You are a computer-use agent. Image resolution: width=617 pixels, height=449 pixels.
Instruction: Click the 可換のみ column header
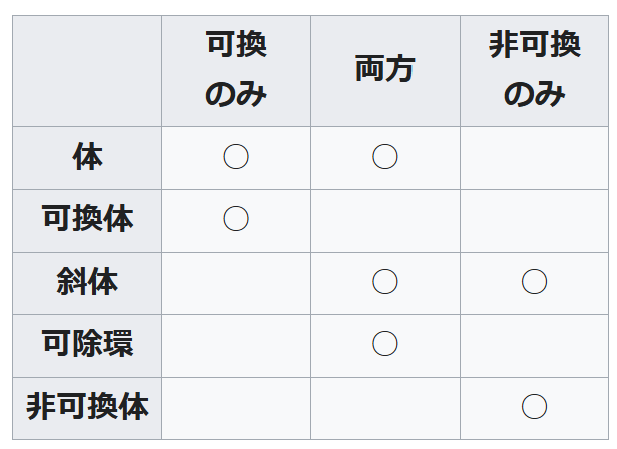[x=236, y=70]
